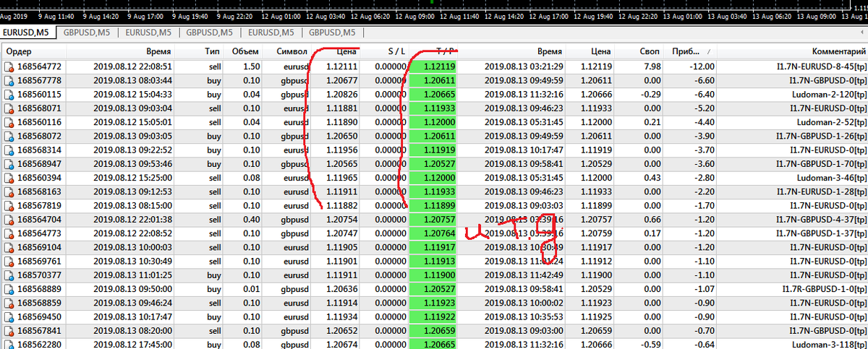Click the order icon beside 168564704
Viewport: 868px width, 349px height.
click(x=9, y=220)
